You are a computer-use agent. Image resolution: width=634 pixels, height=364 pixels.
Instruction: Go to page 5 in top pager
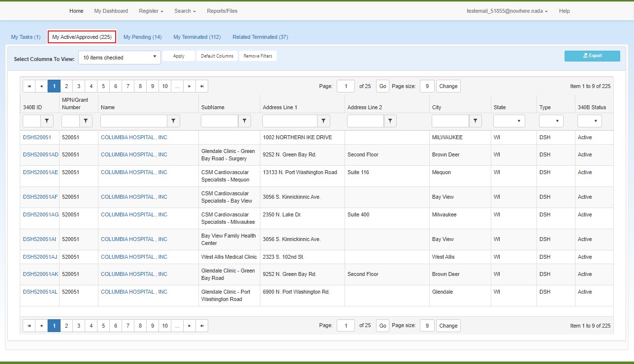103,86
